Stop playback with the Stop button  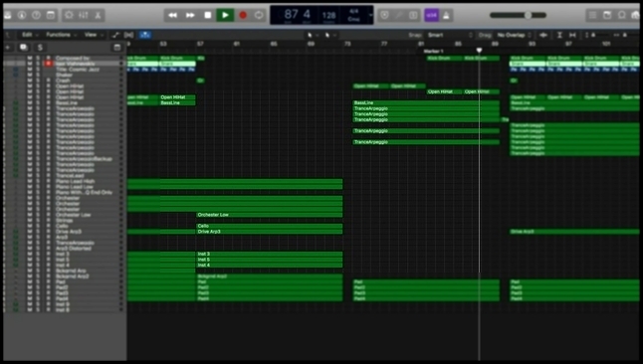[208, 15]
